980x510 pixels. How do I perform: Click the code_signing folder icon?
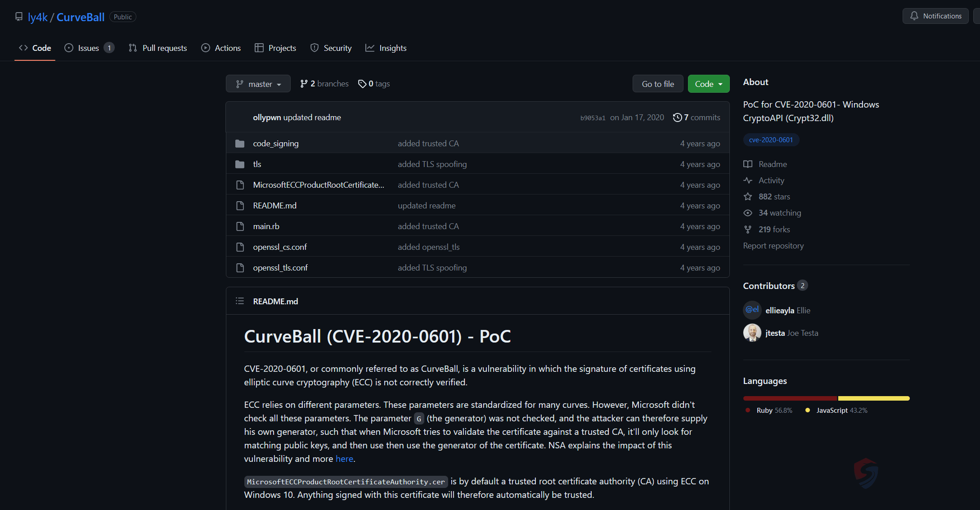pos(240,144)
